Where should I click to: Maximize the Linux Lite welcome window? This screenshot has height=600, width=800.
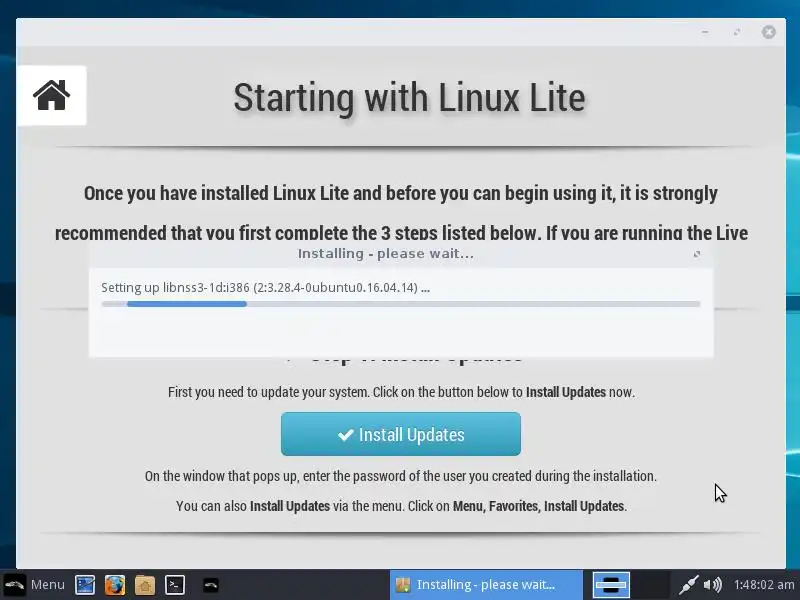(x=737, y=32)
